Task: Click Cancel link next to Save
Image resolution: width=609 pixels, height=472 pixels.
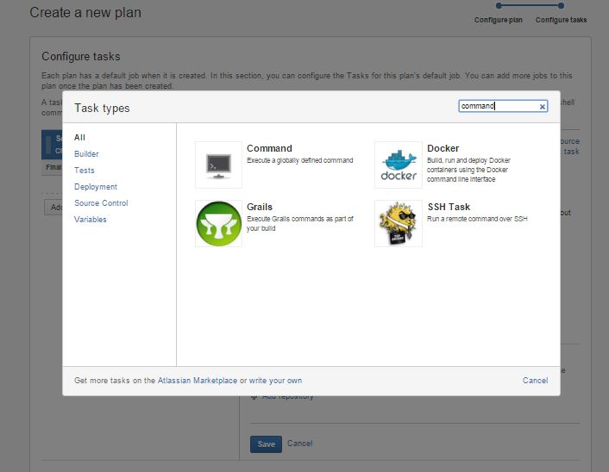Action: [300, 443]
